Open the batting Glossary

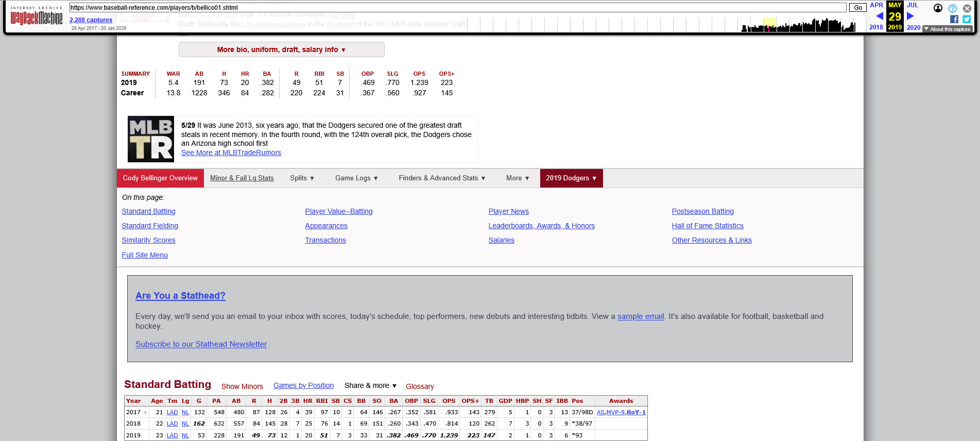pos(420,386)
